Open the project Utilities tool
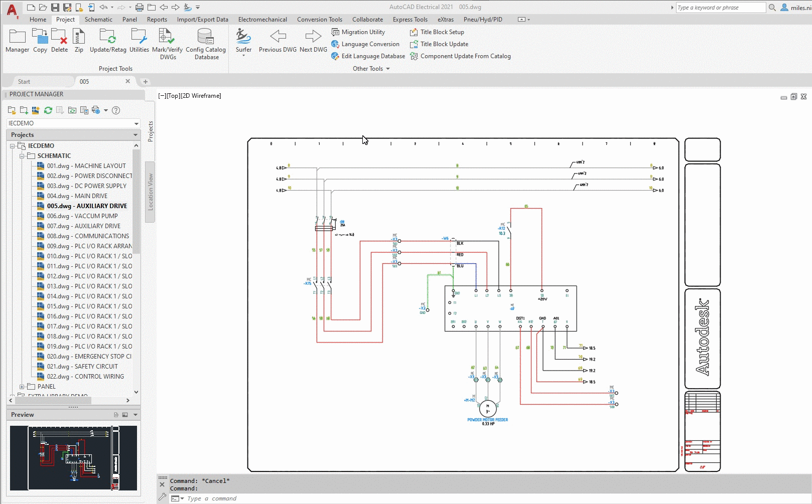This screenshot has height=504, width=812. click(139, 40)
